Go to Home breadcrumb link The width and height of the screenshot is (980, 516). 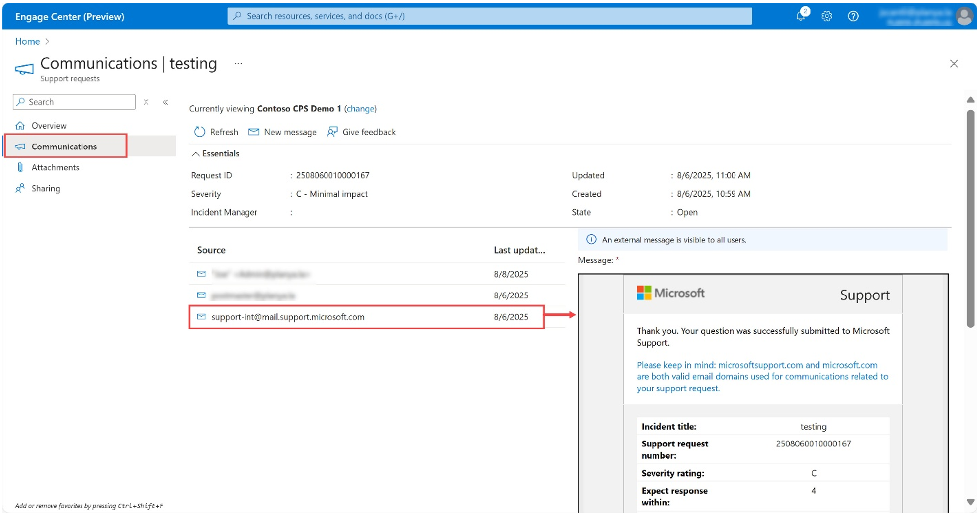point(27,41)
